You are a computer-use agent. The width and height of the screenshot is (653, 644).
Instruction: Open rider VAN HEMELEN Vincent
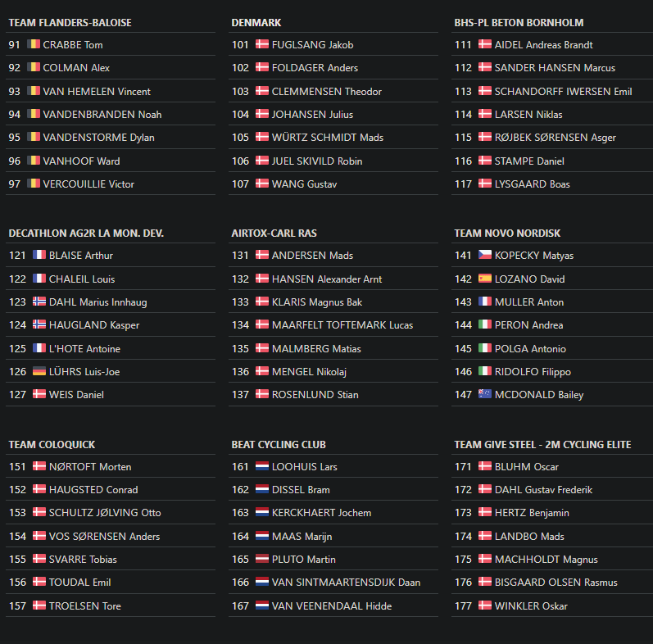click(x=97, y=92)
